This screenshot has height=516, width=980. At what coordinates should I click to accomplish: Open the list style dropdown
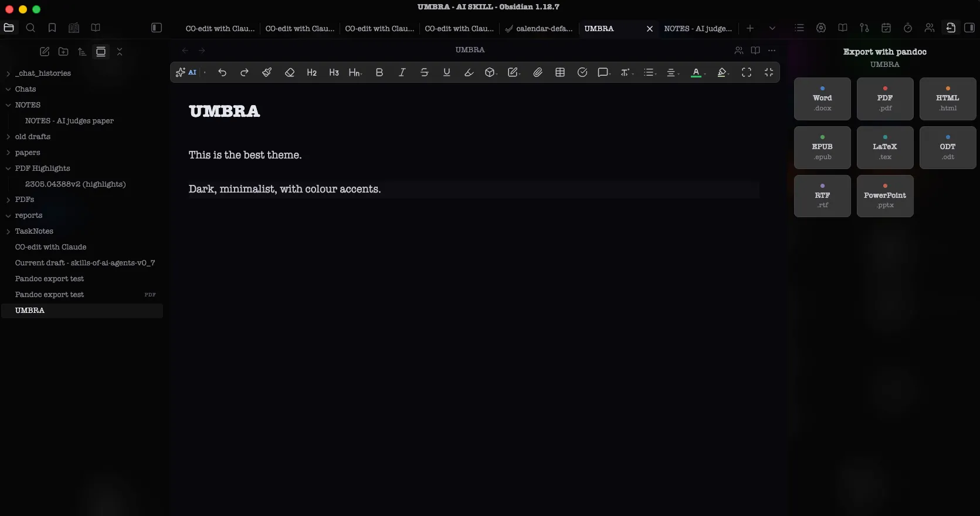pyautogui.click(x=650, y=72)
